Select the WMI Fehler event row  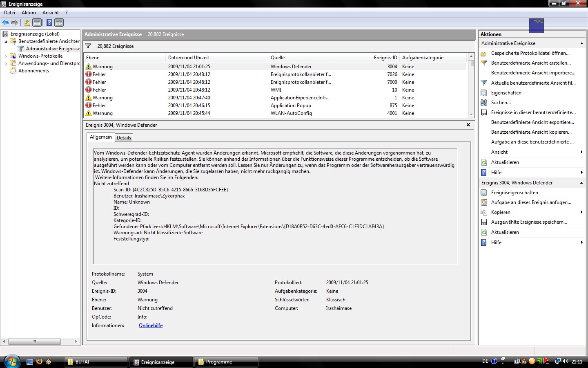275,90
